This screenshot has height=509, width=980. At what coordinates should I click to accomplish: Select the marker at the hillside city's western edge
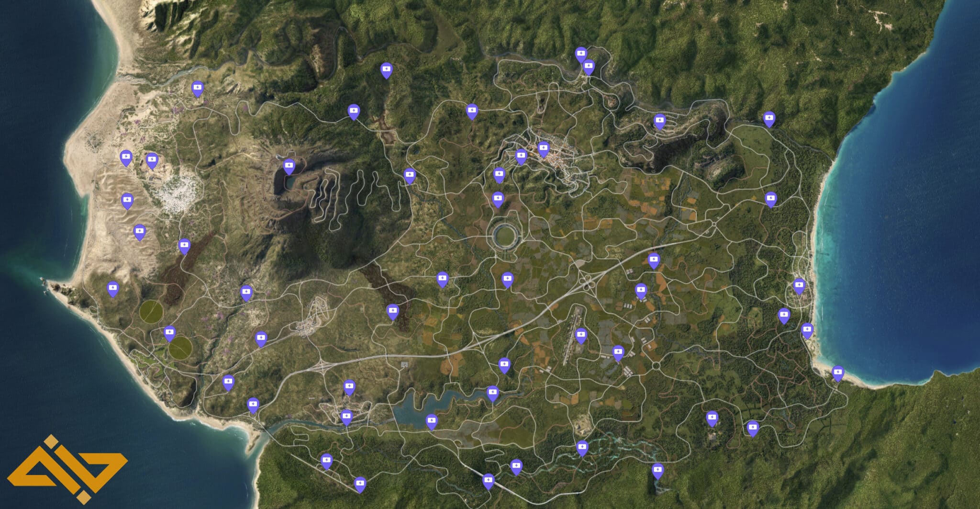[521, 156]
